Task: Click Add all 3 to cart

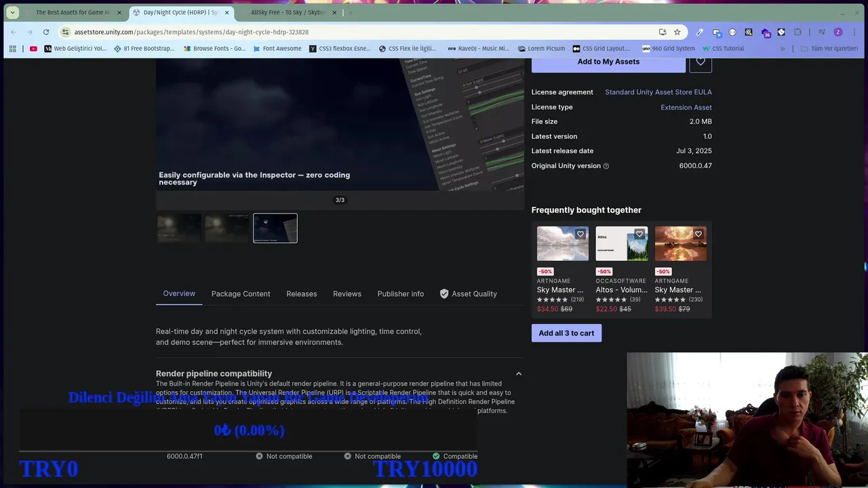Action: 566,333
